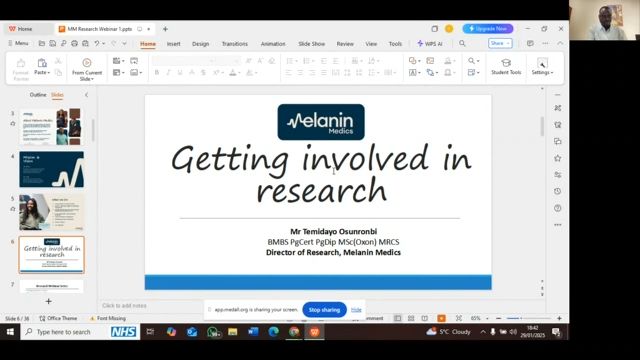
Task: Select slide 4 thumbnail in panel
Action: (x=51, y=169)
